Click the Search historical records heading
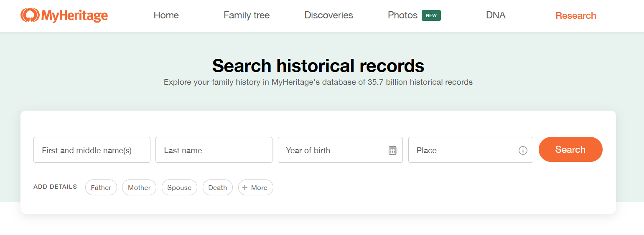644x235 pixels. tap(318, 66)
